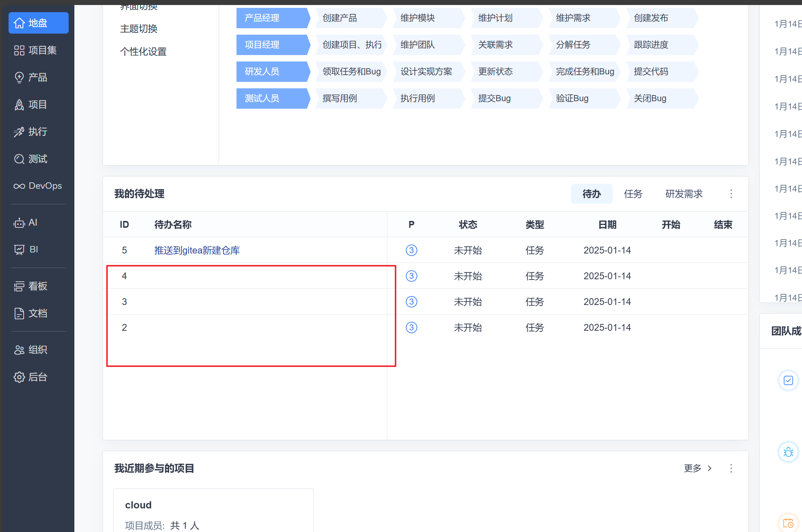This screenshot has width=802, height=532.
Task: Open the BI chart icon
Action: [x=19, y=250]
